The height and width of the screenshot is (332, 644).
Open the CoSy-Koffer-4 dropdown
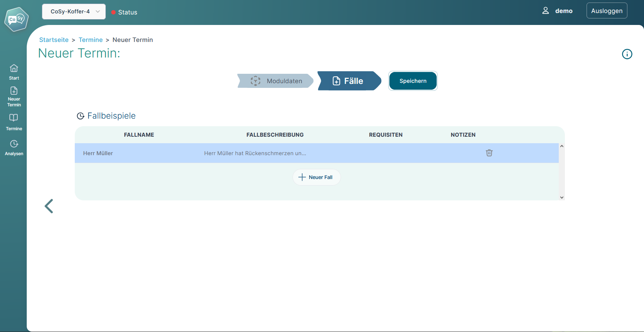pyautogui.click(x=74, y=12)
